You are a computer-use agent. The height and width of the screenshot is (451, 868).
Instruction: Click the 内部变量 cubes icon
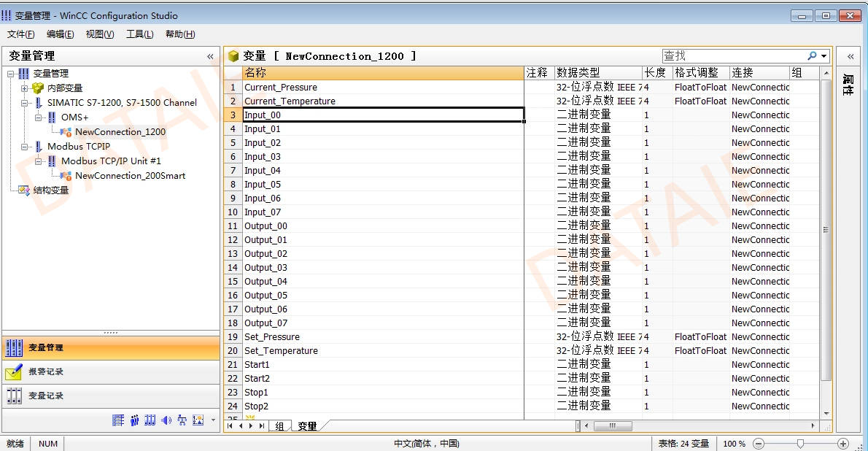click(38, 88)
